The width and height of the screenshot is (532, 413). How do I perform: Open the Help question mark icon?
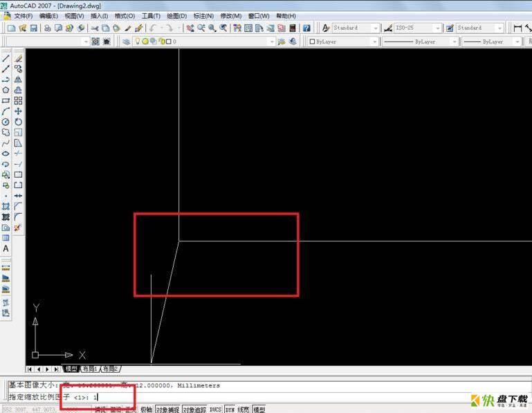(306, 28)
